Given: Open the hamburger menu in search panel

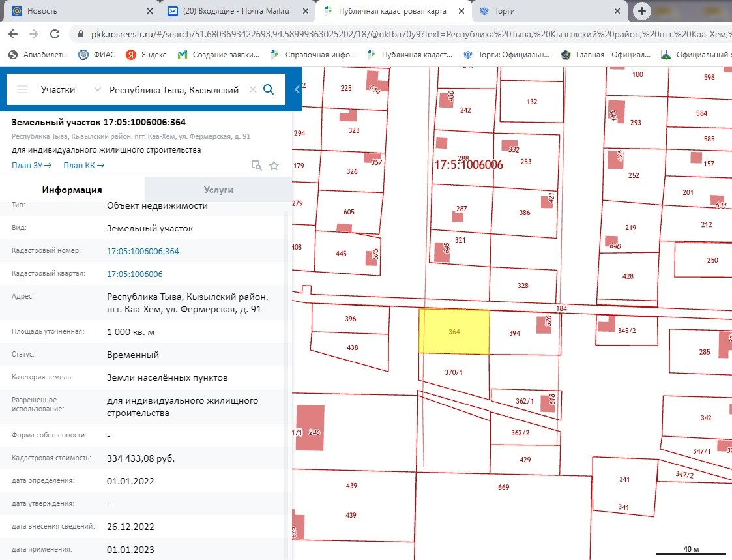Looking at the screenshot, I should (x=22, y=90).
